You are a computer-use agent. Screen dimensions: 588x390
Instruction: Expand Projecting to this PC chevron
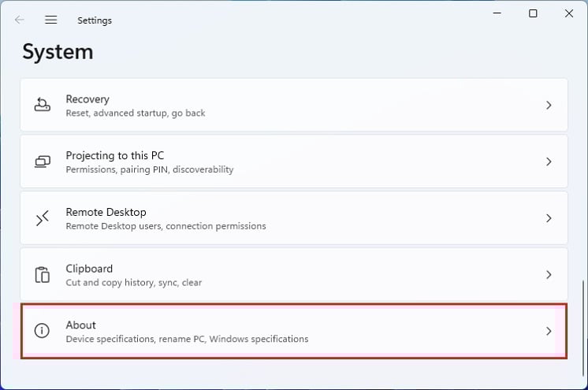click(549, 162)
